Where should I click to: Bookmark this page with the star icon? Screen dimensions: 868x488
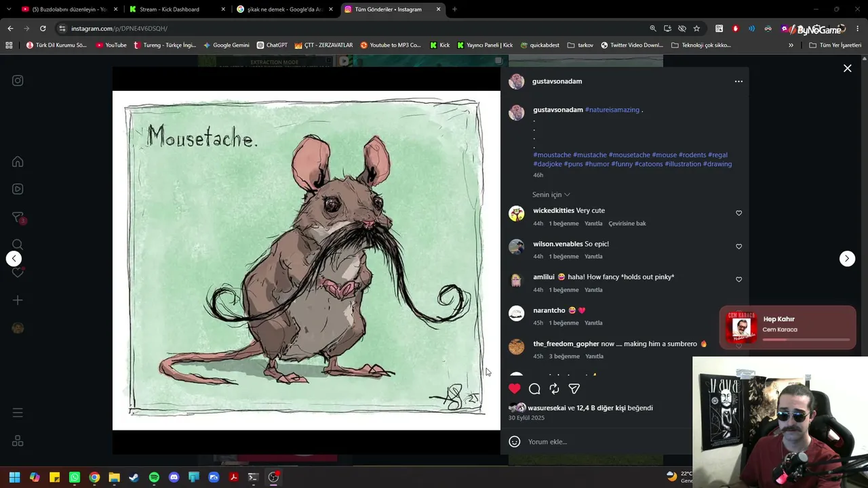696,28
